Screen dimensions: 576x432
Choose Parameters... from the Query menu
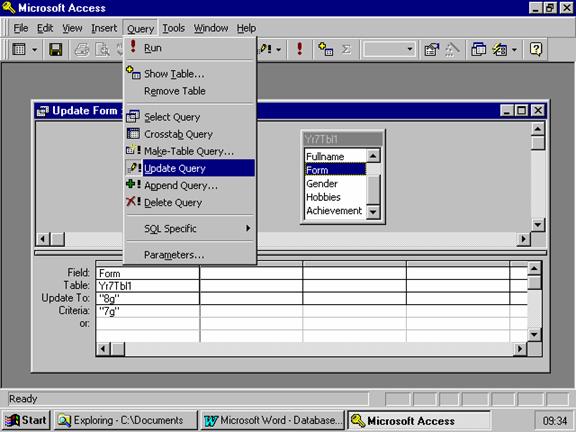pos(190,255)
